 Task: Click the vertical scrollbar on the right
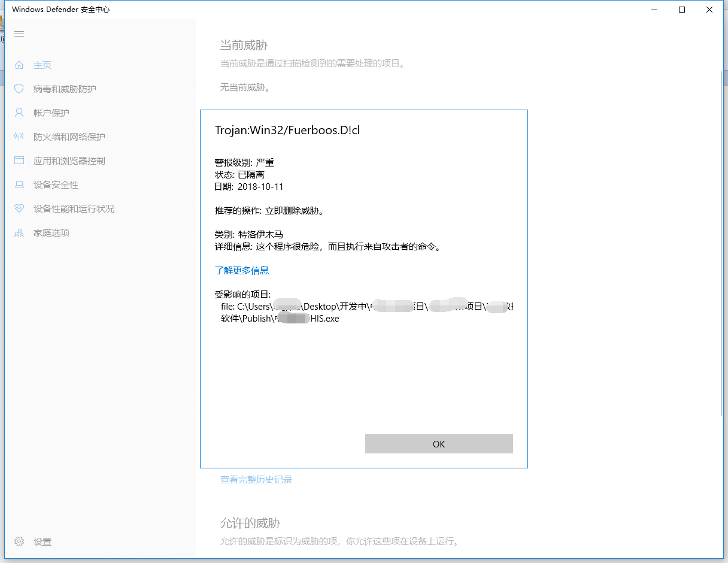click(x=721, y=240)
